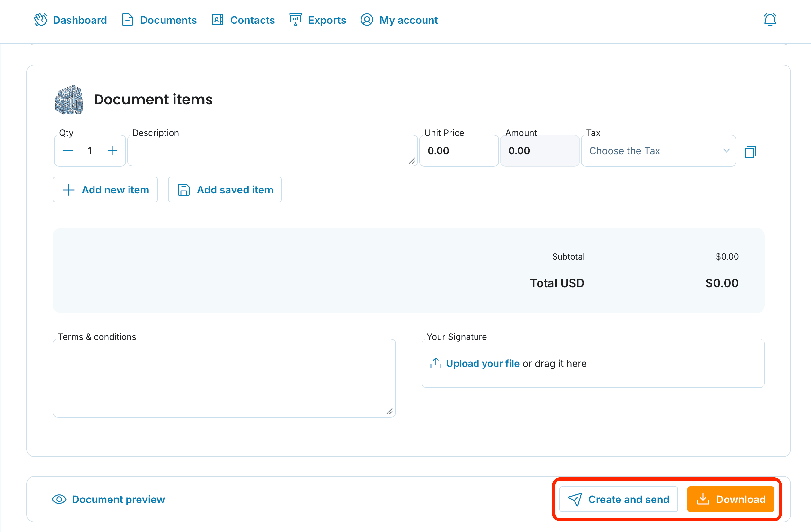Click the money stack Document items icon
This screenshot has width=811, height=532.
[69, 100]
